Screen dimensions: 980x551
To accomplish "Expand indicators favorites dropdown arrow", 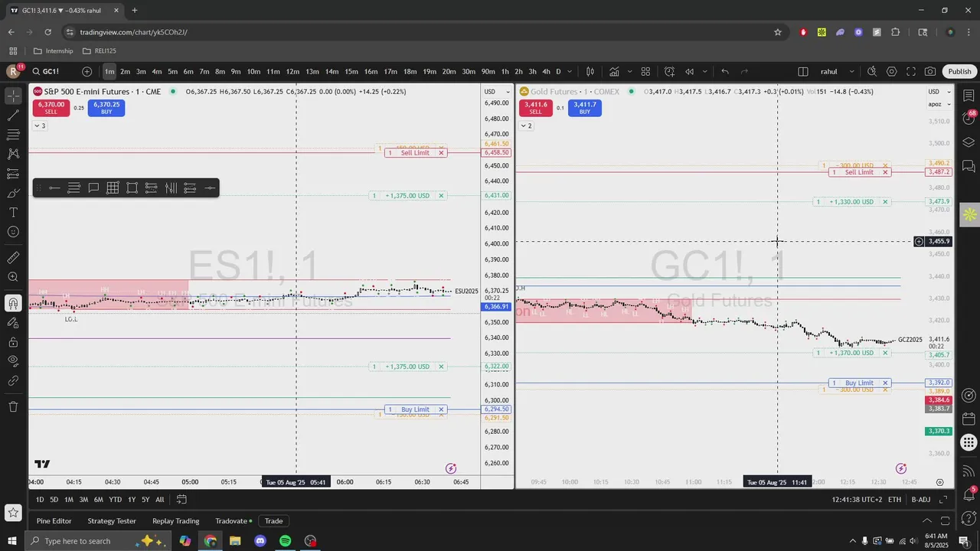I will [630, 71].
